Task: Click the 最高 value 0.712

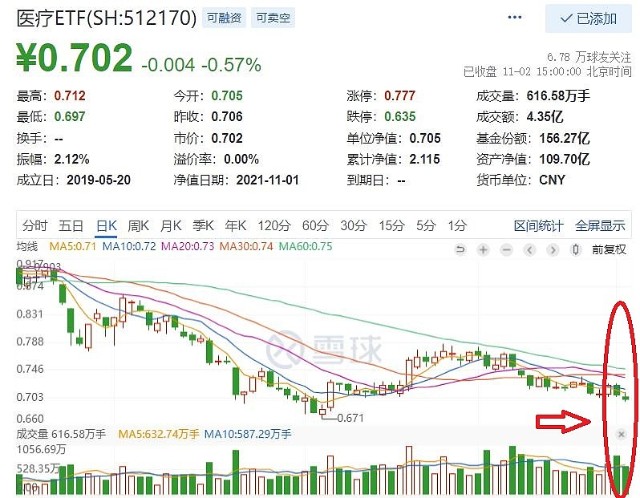Action: point(70,96)
